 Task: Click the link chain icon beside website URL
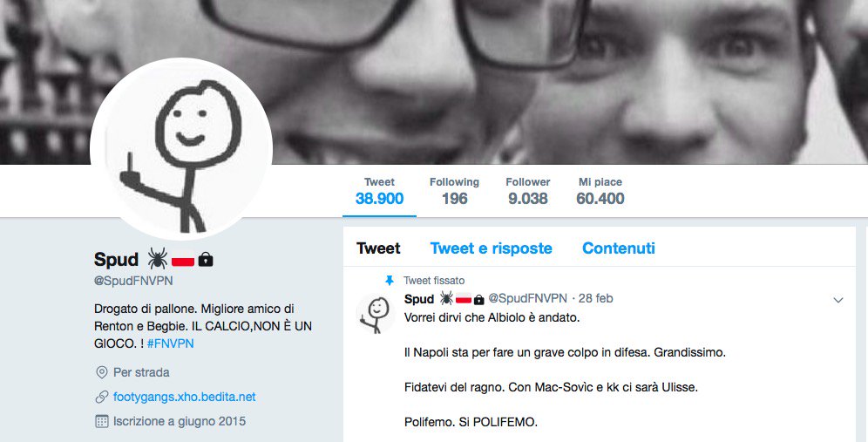101,397
